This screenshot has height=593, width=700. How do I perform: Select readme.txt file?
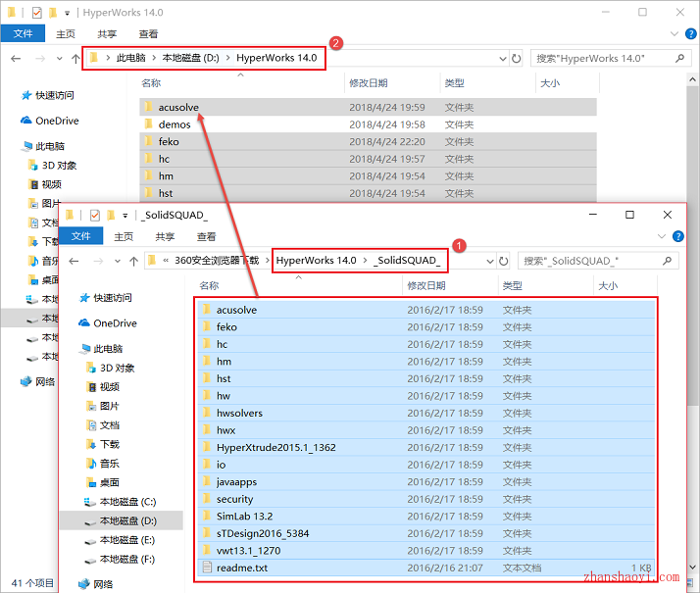pyautogui.click(x=426, y=568)
